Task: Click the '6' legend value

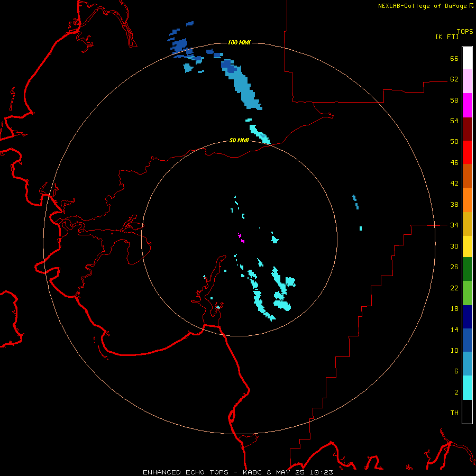Action: pos(456,371)
